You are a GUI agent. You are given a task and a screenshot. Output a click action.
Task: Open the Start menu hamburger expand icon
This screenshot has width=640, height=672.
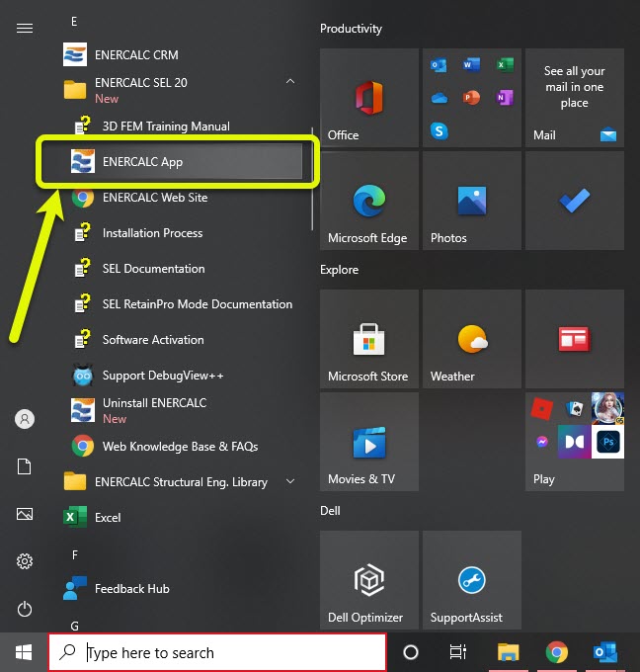pos(25,29)
